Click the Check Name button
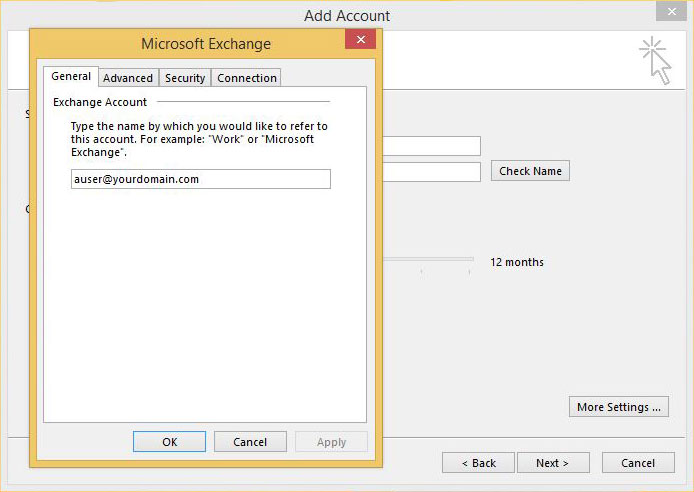694x492 pixels. (530, 171)
